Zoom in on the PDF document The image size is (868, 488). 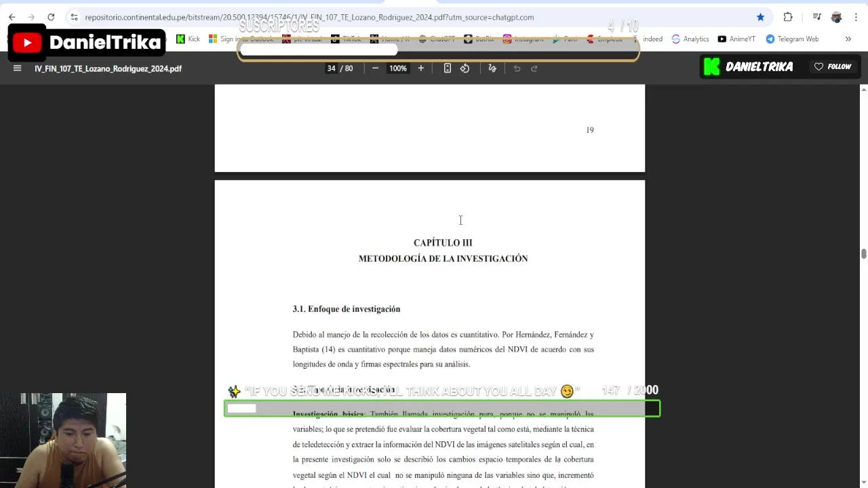click(x=420, y=68)
